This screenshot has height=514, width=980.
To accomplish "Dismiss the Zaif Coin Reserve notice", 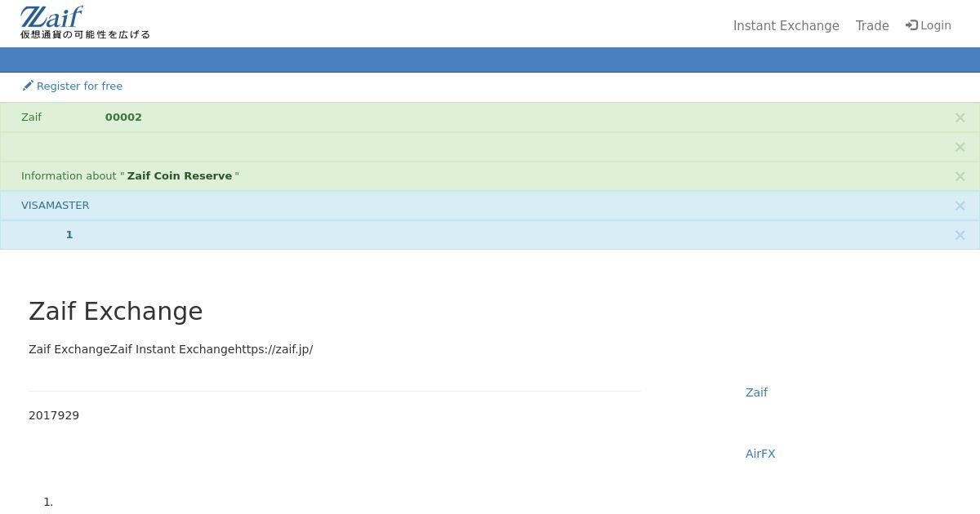I will pyautogui.click(x=960, y=176).
